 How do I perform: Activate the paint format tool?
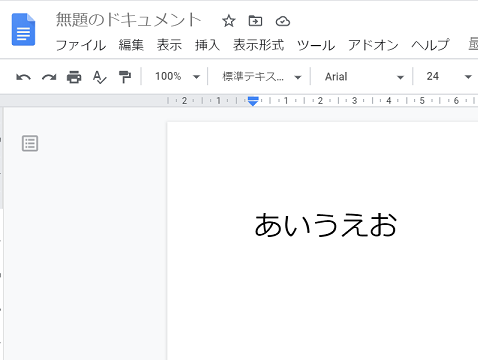125,77
